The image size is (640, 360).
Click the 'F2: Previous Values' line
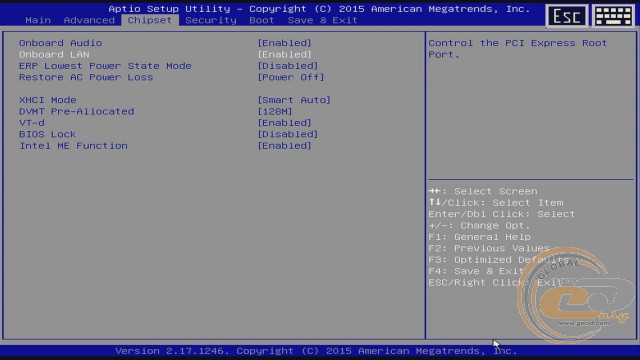489,249
